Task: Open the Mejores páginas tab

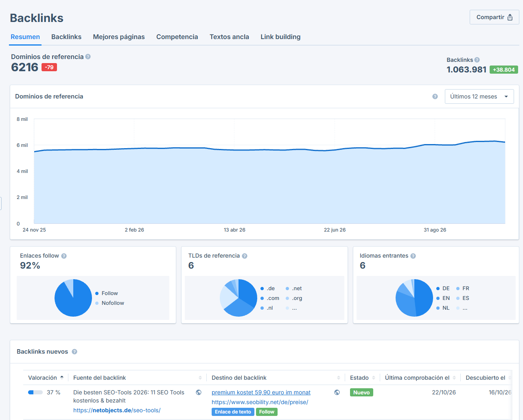Action: pos(119,37)
